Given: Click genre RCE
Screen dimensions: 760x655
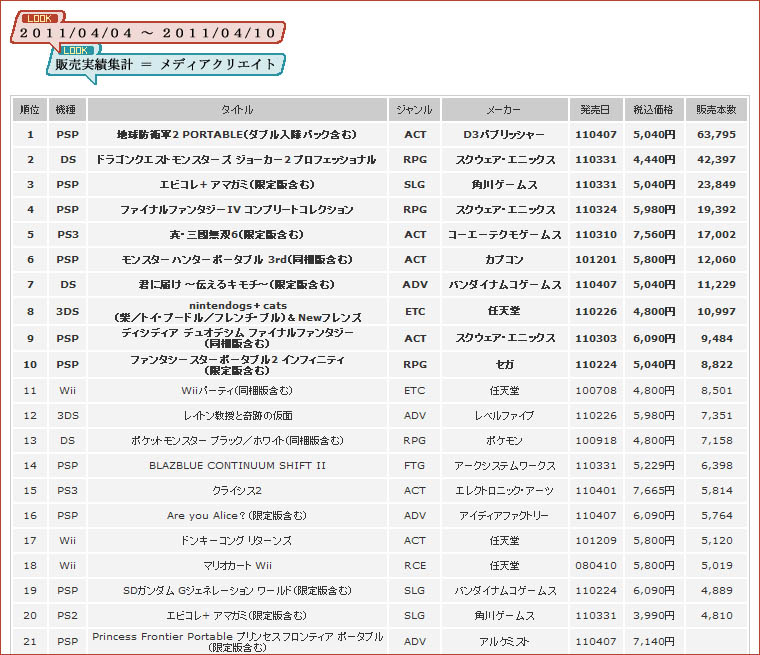Looking at the screenshot, I should 415,565.
